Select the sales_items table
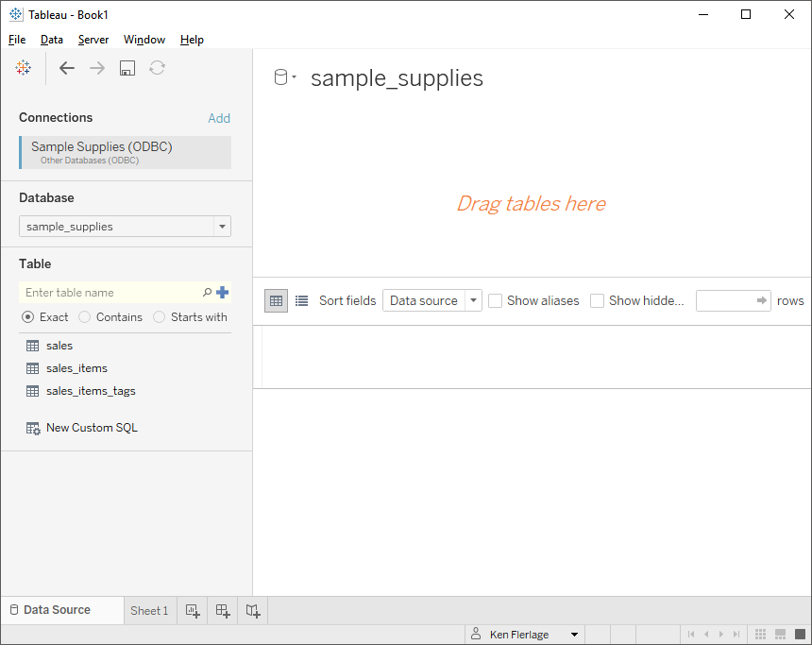The image size is (812, 645). pyautogui.click(x=67, y=368)
